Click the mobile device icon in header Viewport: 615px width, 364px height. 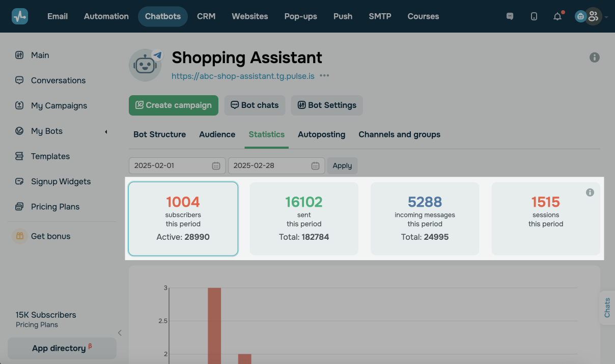534,16
